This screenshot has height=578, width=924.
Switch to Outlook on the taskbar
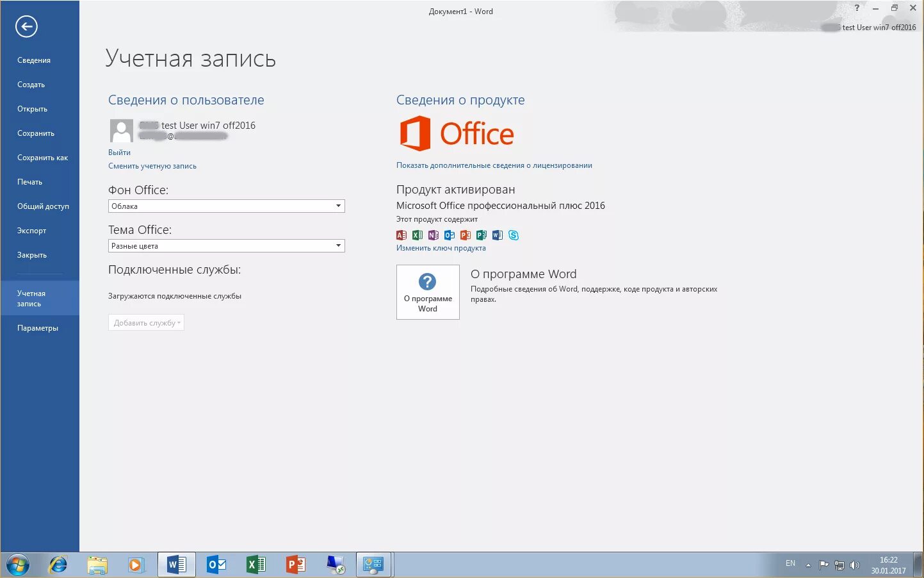216,565
